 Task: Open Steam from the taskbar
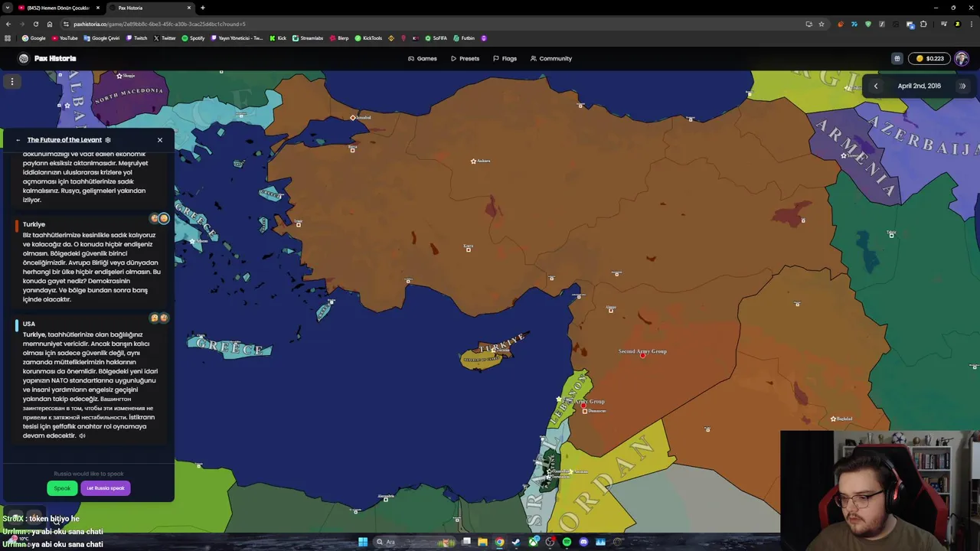[x=516, y=542]
